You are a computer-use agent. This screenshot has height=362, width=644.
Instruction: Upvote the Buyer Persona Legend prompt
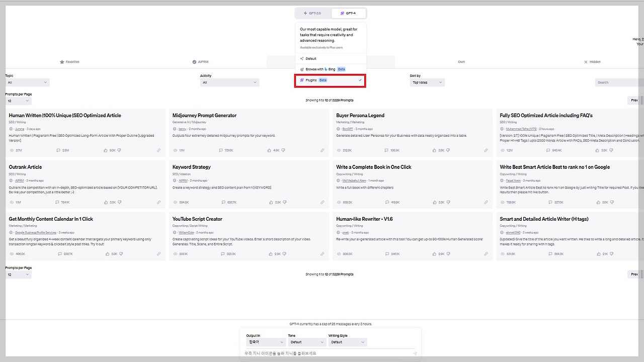coord(434,150)
